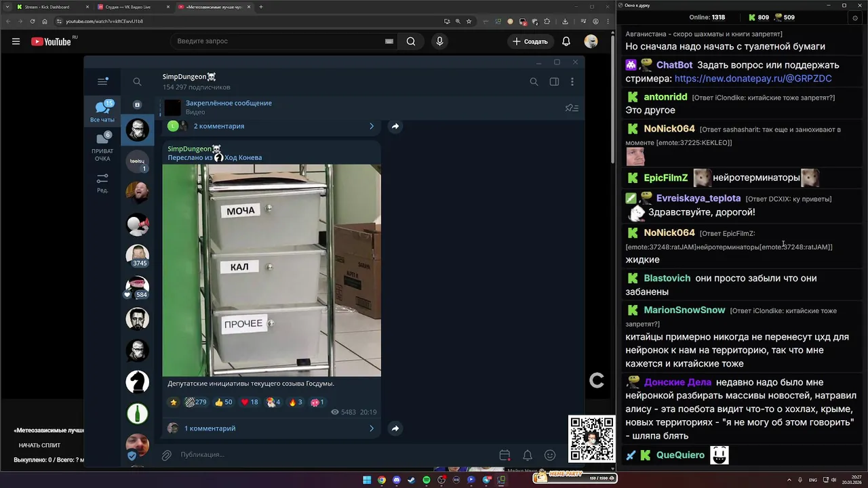Go to YouTube home via logo
Image resolution: width=868 pixels, height=488 pixels.
point(52,41)
